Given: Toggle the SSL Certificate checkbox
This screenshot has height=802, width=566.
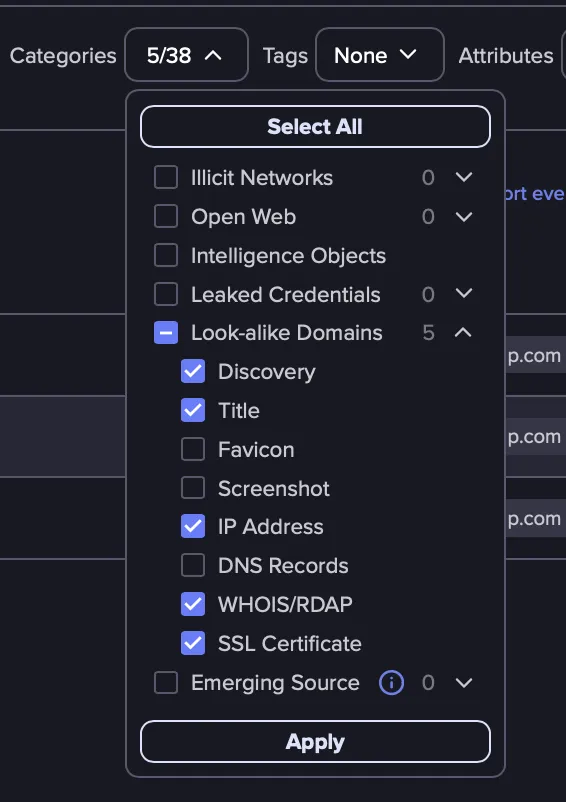Looking at the screenshot, I should click(x=193, y=643).
